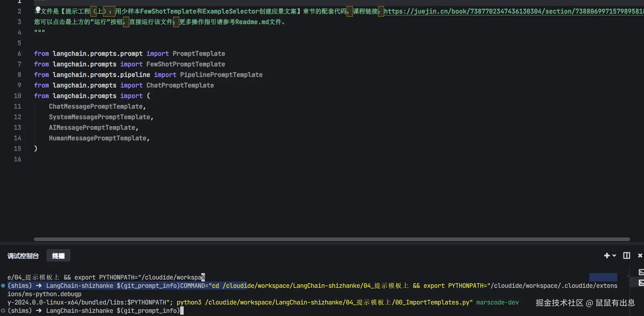Select the first terminal instance icon
The image size is (644, 316).
(641, 272)
